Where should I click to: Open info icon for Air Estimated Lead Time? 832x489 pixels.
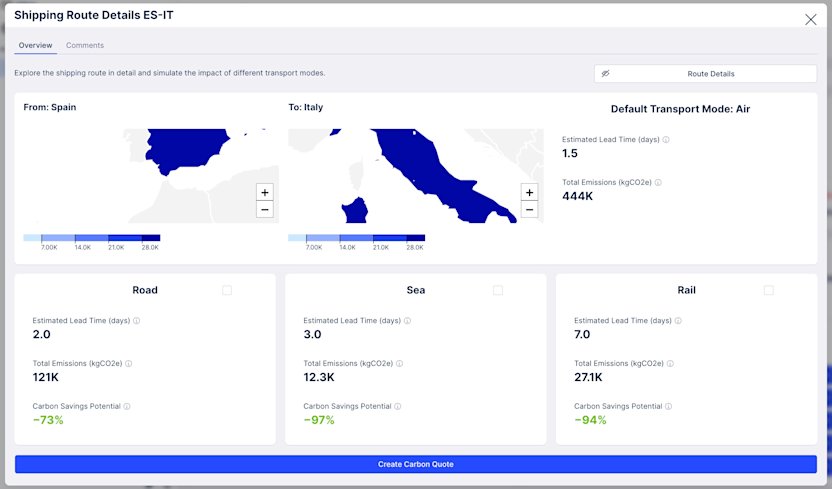[666, 139]
